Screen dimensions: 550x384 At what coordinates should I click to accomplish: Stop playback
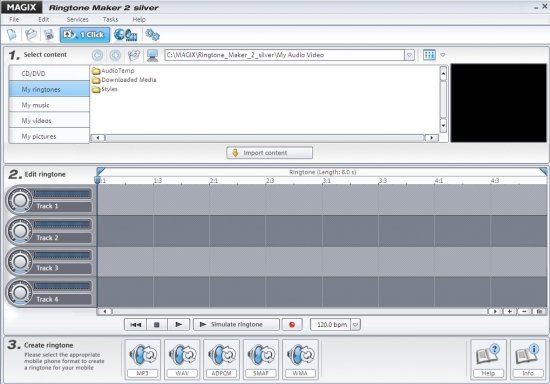[x=157, y=324]
